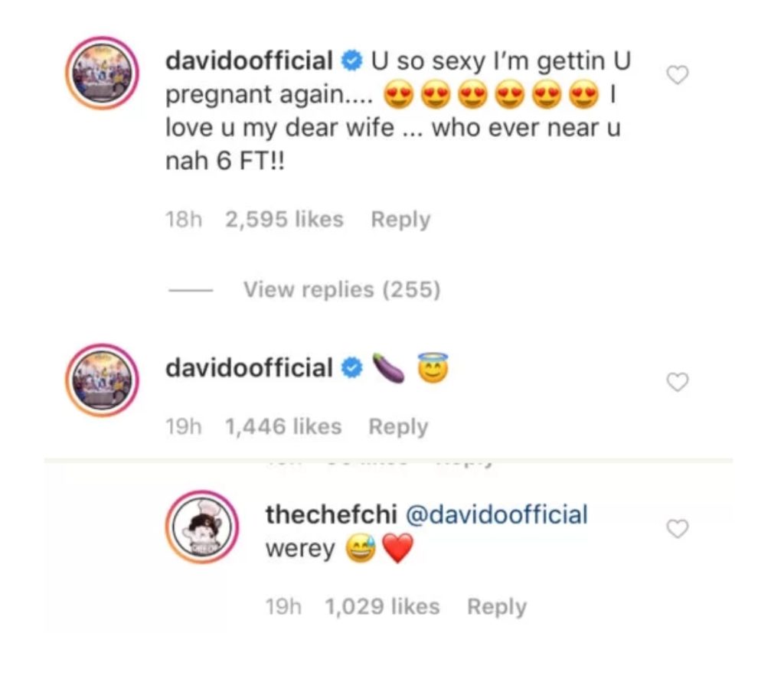Expand View replies (255)

341,289
